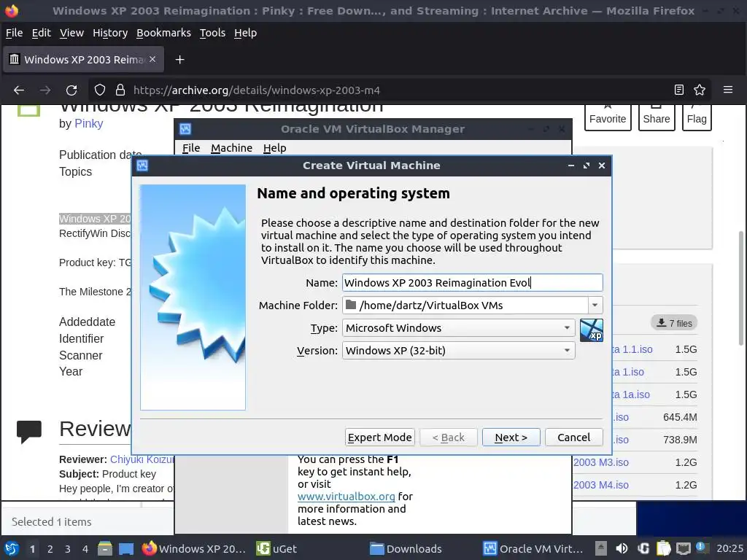This screenshot has width=747, height=560.
Task: Switch to Firefox Windows XP taskbar window
Action: click(194, 548)
